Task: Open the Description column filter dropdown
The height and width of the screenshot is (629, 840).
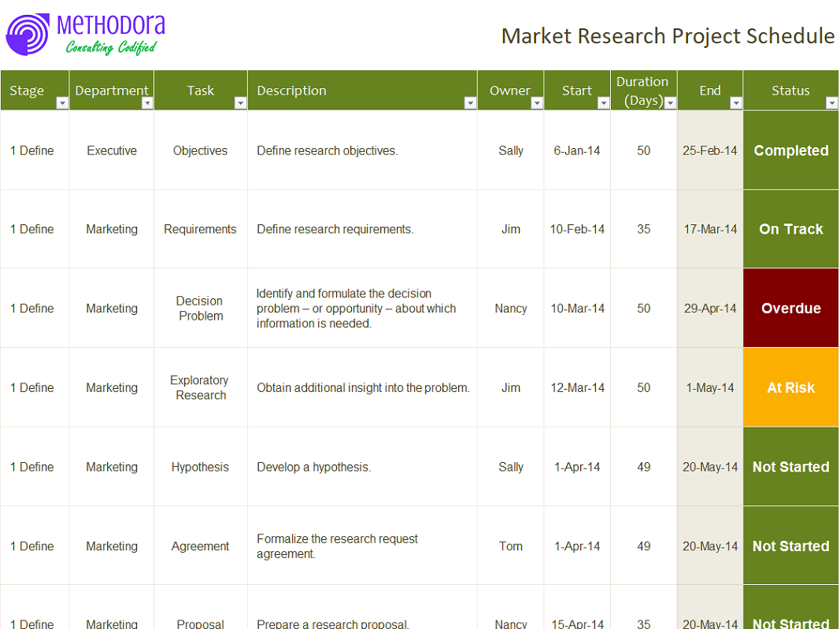Action: [470, 103]
